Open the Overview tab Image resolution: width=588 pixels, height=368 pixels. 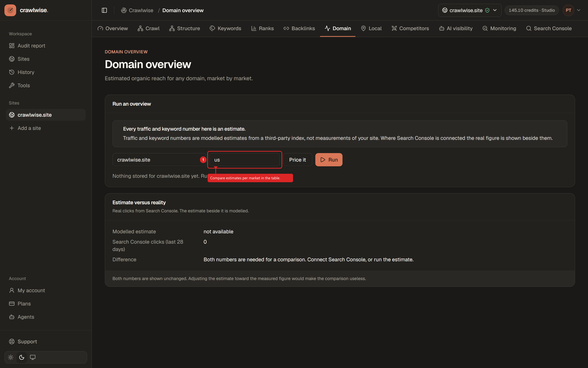[x=113, y=29]
